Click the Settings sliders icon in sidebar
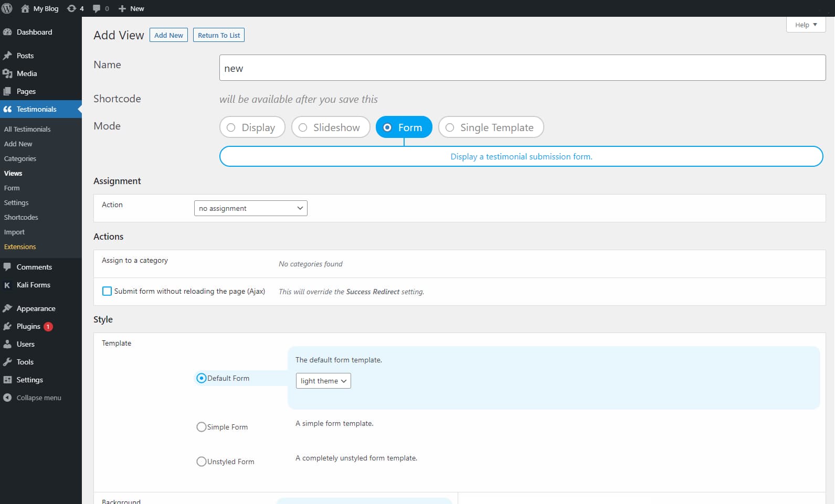The height and width of the screenshot is (504, 835). 7,380
